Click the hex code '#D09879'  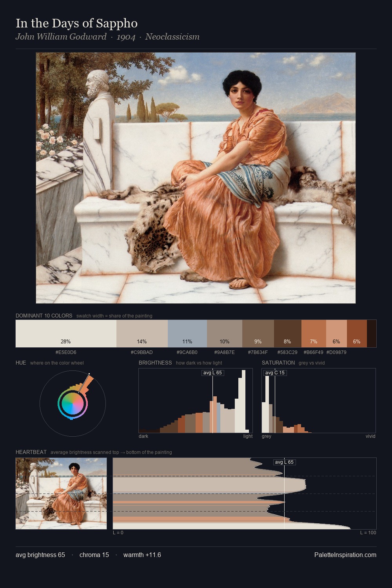336,352
